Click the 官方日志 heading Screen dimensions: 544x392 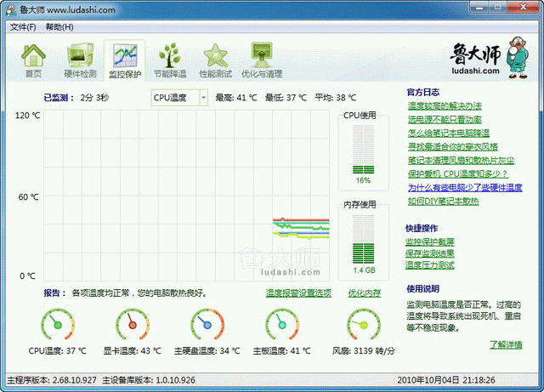423,92
